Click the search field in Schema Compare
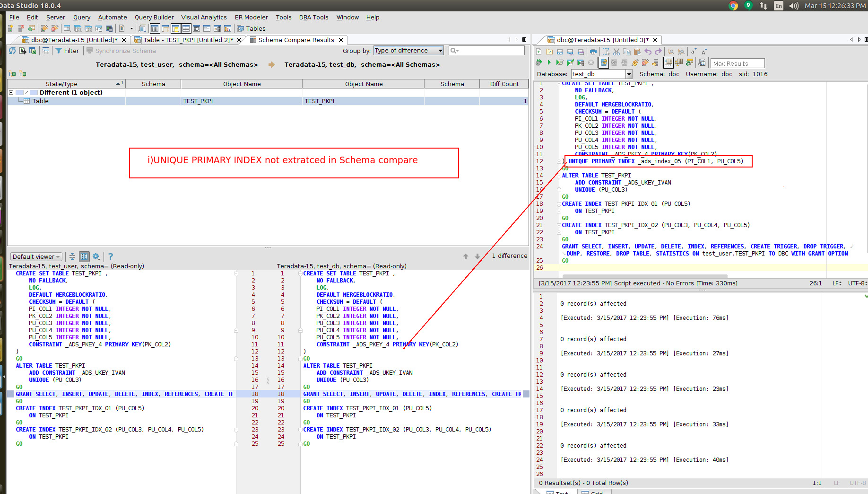Screen dimensions: 868x494 [486, 51]
